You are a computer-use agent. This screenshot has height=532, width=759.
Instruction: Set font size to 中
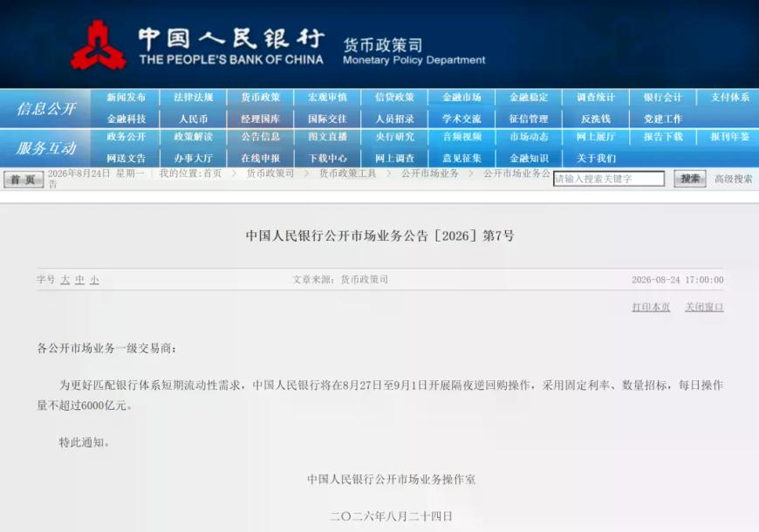tap(80, 280)
